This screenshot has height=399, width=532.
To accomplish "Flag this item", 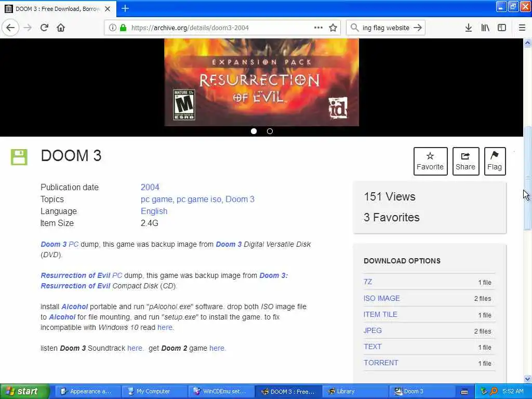I will (x=495, y=161).
